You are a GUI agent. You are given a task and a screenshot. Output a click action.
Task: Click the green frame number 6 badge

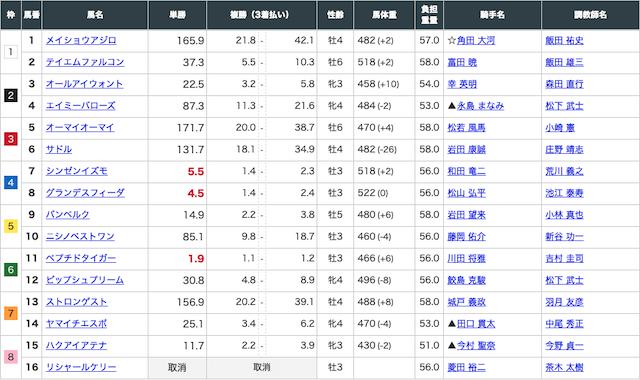pyautogui.click(x=11, y=269)
